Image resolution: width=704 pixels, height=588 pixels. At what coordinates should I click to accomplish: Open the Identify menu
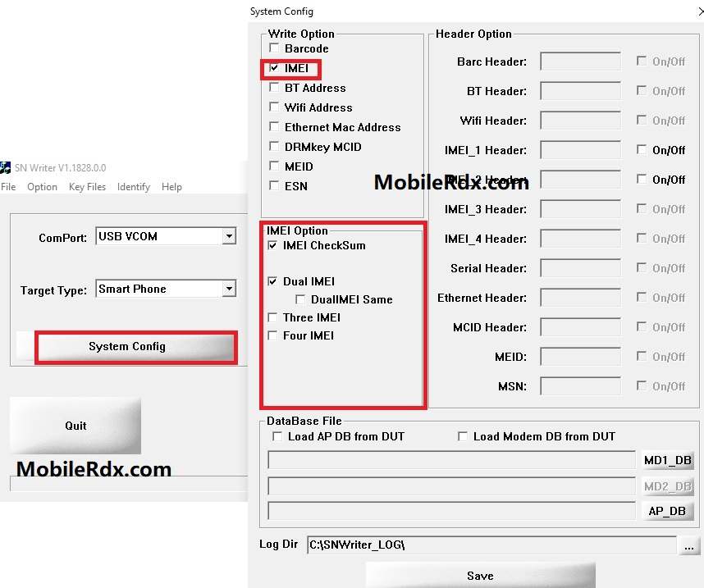[x=134, y=187]
